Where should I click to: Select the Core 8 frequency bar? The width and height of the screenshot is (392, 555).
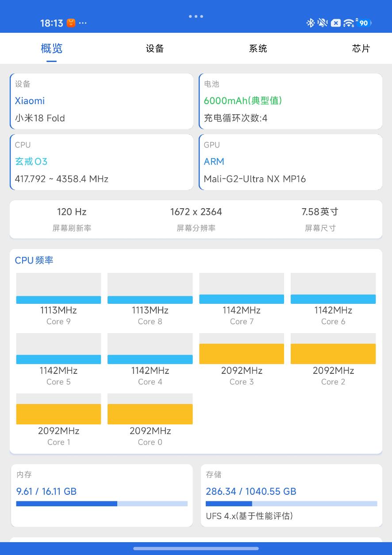point(150,288)
